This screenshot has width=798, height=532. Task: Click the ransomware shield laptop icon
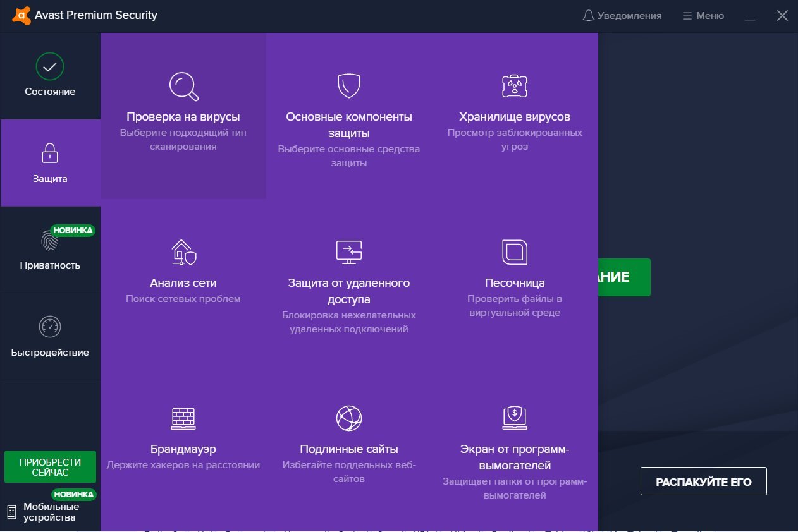(515, 418)
